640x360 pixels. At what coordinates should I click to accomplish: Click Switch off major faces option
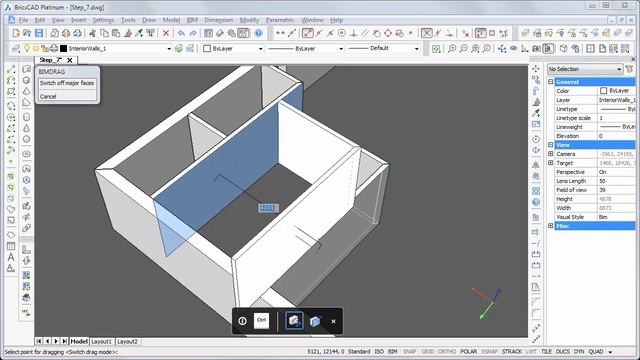click(67, 83)
